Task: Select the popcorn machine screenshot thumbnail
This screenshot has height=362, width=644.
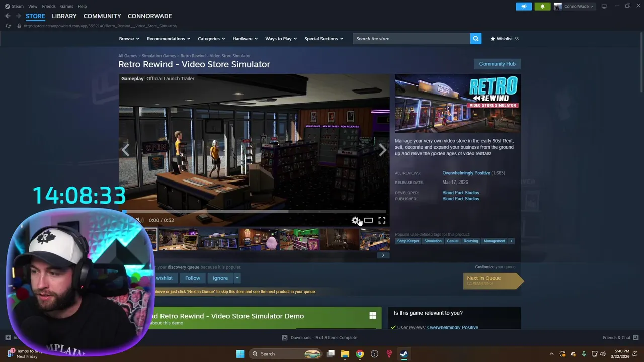Action: (x=259, y=239)
